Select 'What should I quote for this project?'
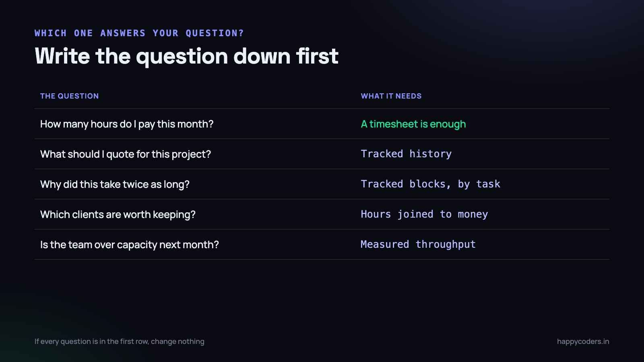Screen dimensions: 644x362 click(126, 154)
